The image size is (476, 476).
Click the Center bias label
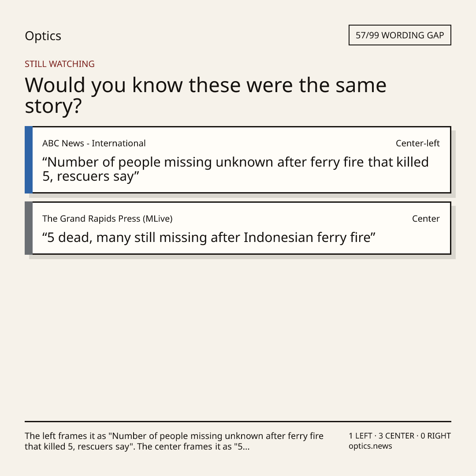point(426,219)
